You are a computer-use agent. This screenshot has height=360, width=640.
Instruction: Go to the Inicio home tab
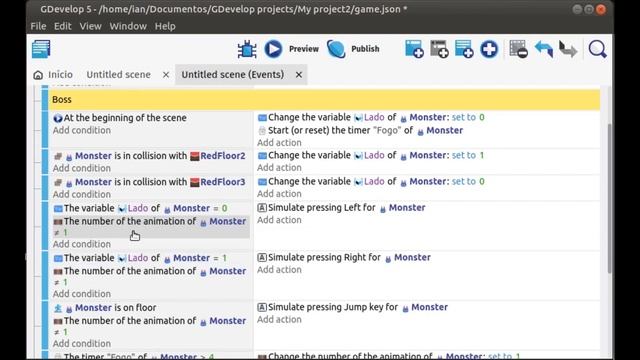click(53, 75)
